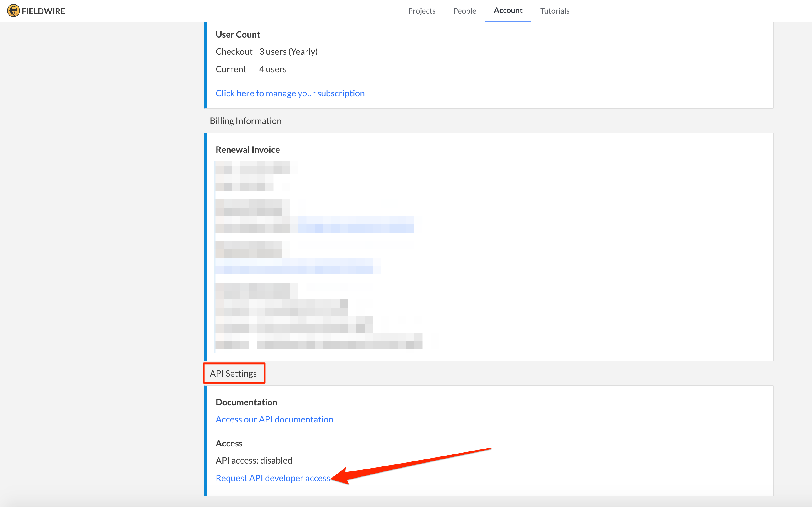Click the FIELDWIRE brand name text

pyautogui.click(x=43, y=11)
